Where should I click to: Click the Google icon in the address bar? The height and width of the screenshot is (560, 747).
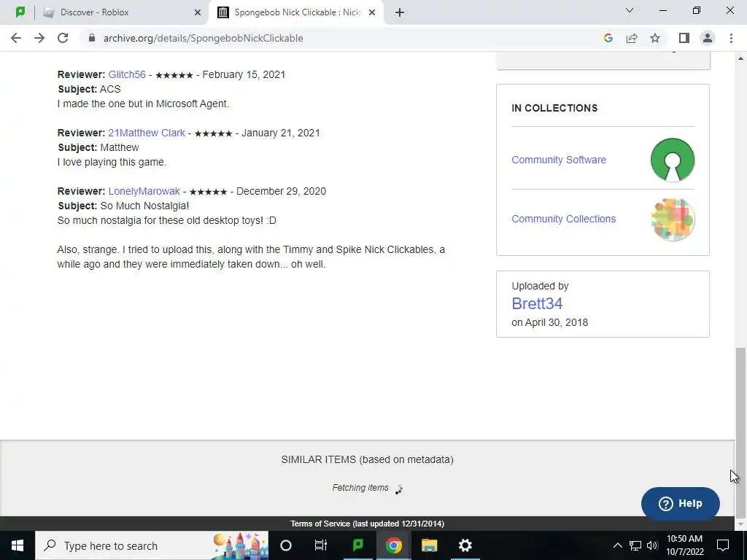608,38
